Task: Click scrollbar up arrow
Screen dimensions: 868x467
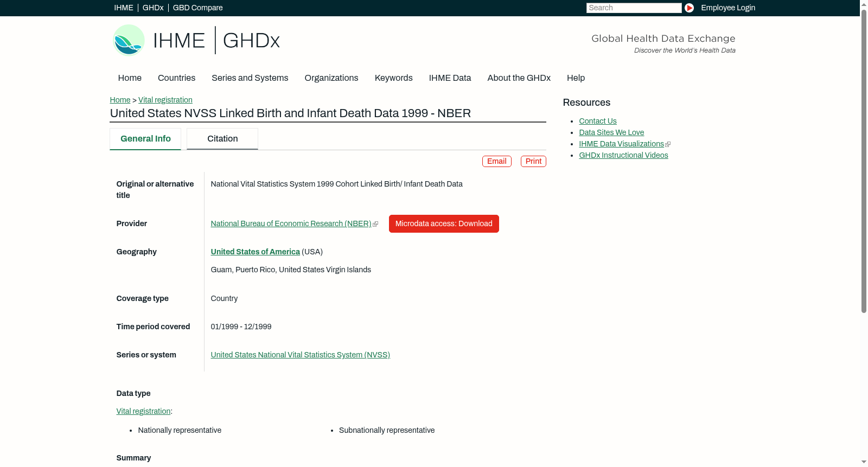Action: [864, 4]
